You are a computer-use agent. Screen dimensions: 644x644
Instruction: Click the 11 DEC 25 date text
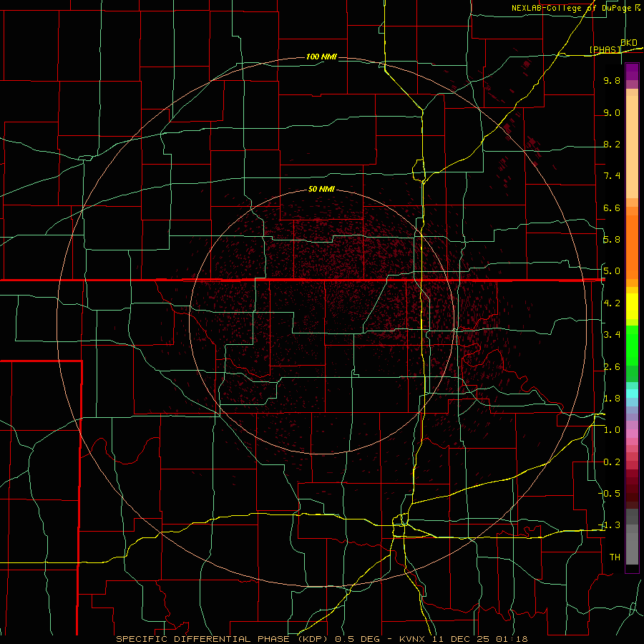click(462, 639)
